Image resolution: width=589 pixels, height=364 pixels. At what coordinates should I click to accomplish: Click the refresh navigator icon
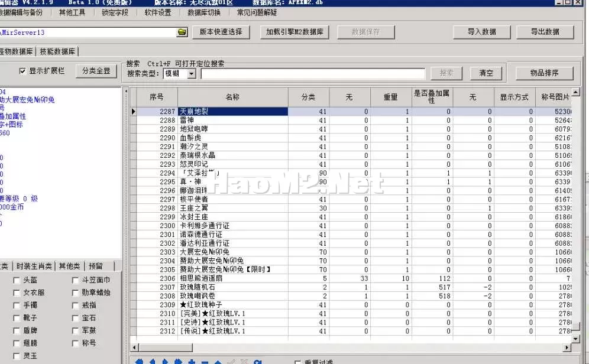[x=258, y=362]
